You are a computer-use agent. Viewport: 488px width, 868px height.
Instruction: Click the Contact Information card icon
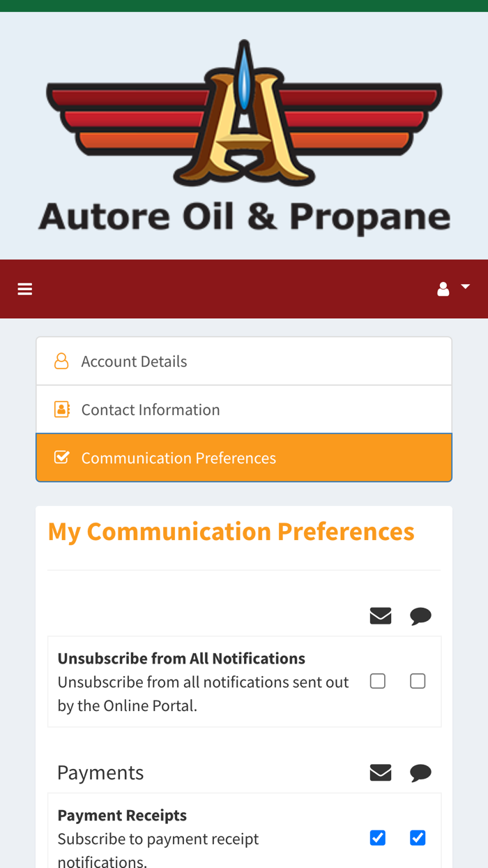coord(62,409)
